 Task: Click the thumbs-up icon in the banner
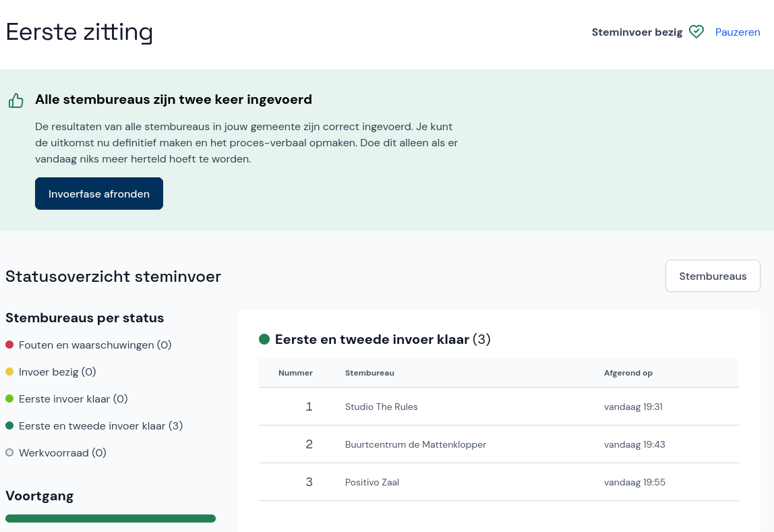point(16,100)
